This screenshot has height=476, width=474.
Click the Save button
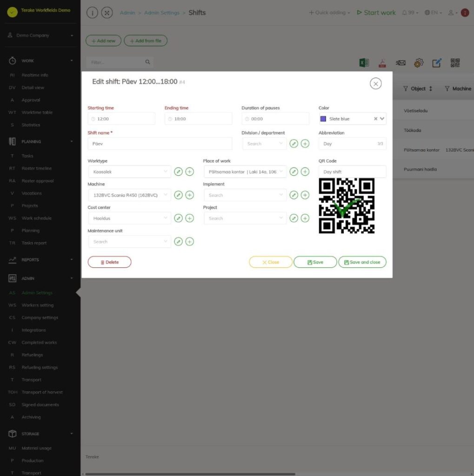pos(315,262)
